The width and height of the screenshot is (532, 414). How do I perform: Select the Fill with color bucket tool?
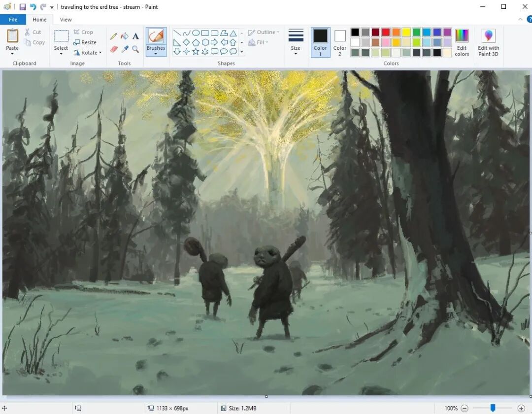(x=125, y=36)
